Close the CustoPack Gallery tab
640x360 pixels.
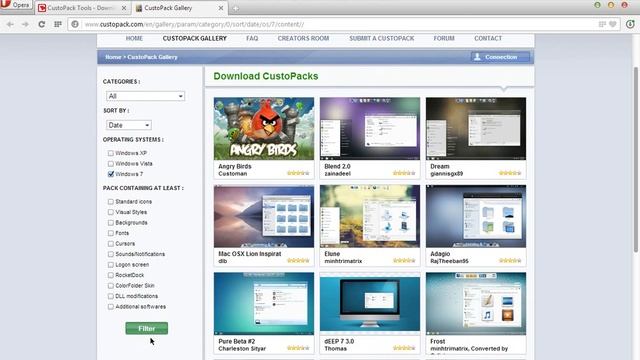[x=221, y=8]
